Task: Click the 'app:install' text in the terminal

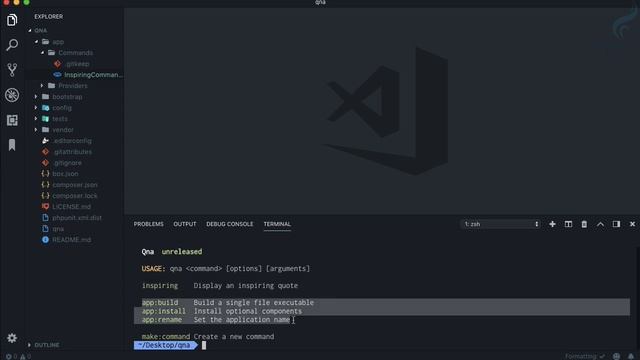Action: pos(164,311)
